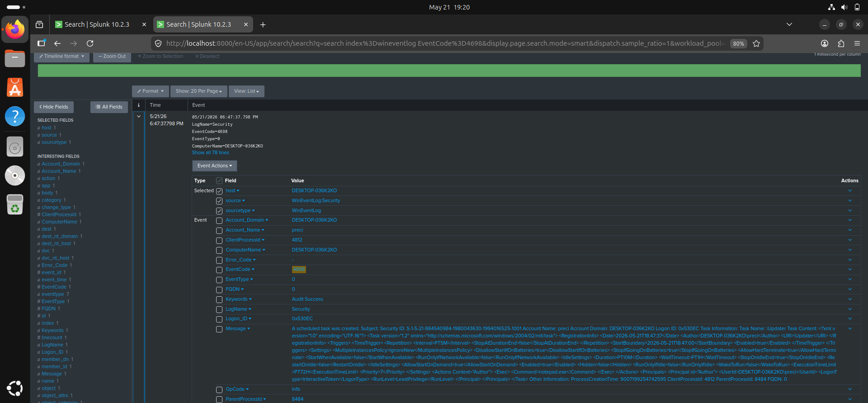Click the Show all 78 lines link
Screen dimensions: 868x403
(x=211, y=153)
